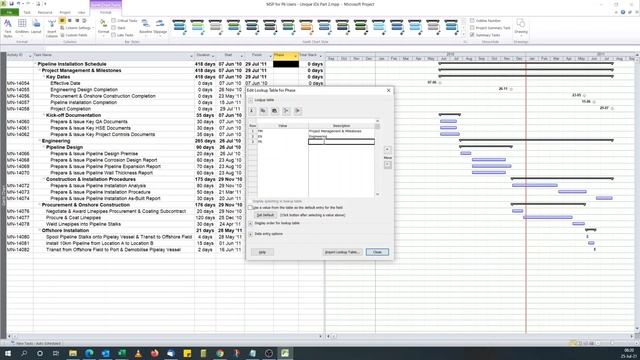Click the align left column icon
This screenshot has height=360, width=640.
[62, 20]
